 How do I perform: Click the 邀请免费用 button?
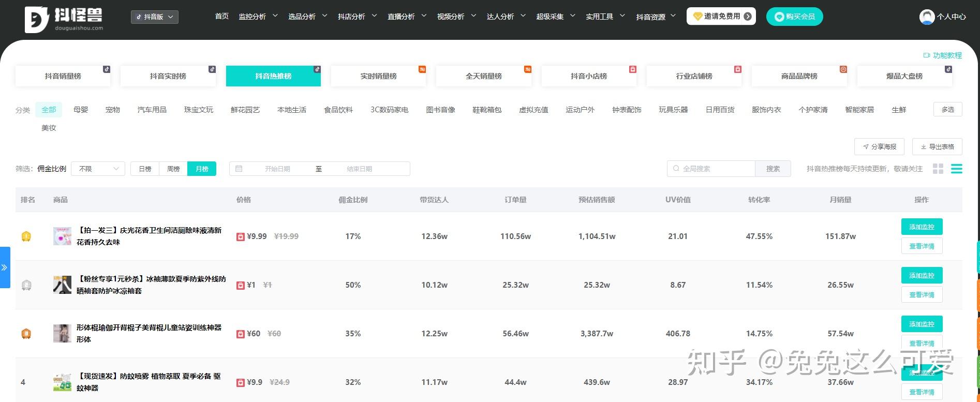click(x=721, y=16)
